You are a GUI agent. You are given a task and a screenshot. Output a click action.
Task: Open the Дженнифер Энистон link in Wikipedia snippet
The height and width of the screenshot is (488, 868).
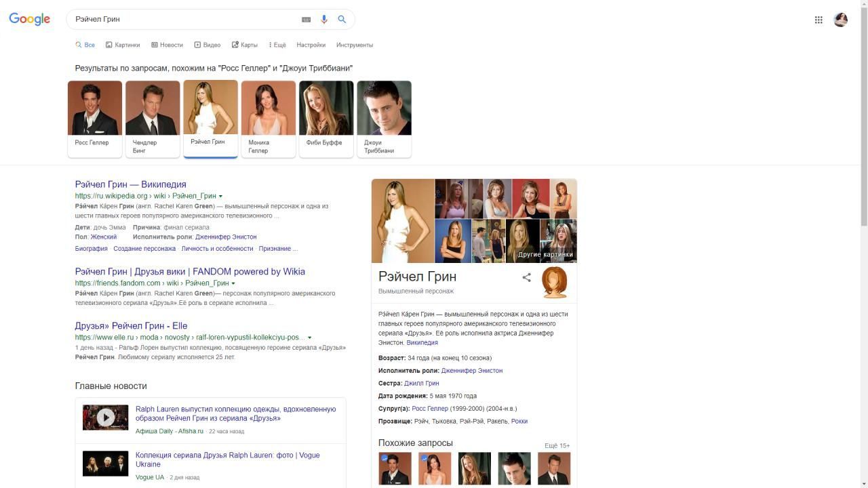[x=226, y=237]
